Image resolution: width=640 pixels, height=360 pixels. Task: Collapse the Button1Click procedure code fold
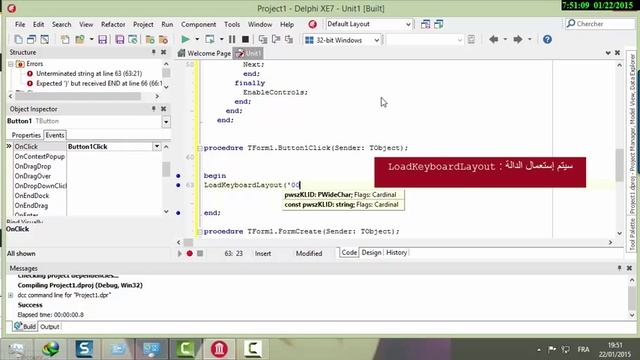[x=200, y=148]
